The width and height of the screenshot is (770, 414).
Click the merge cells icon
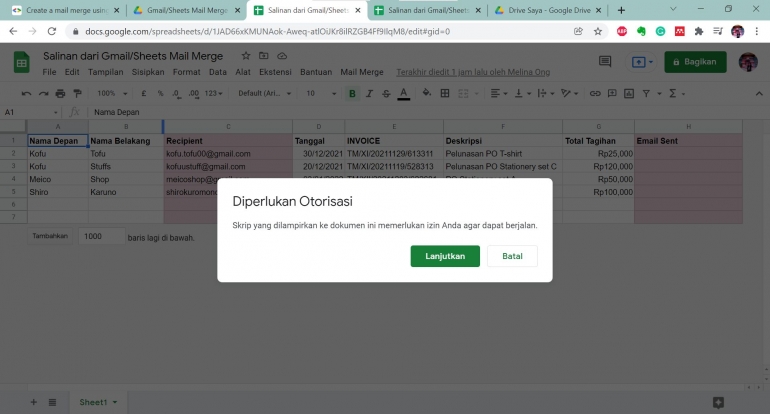463,93
